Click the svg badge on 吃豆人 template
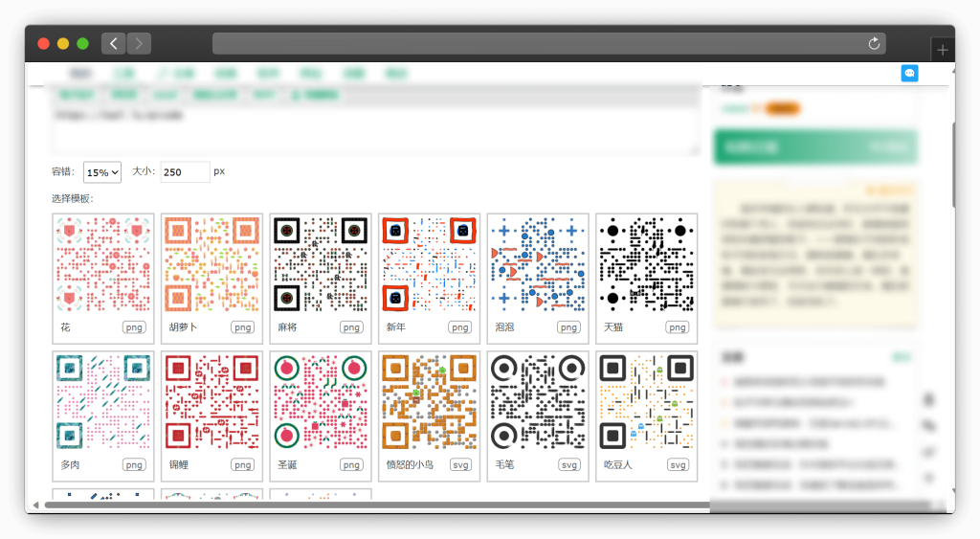The image size is (980, 539). coord(678,465)
